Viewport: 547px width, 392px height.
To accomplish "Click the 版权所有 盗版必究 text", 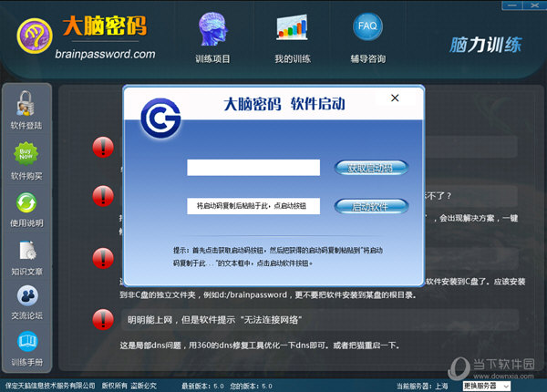I will point(129,386).
